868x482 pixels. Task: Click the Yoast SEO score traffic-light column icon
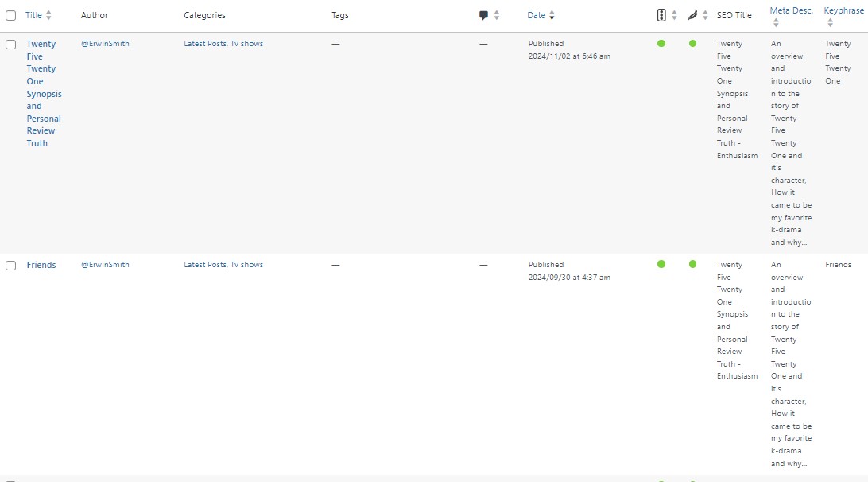661,15
